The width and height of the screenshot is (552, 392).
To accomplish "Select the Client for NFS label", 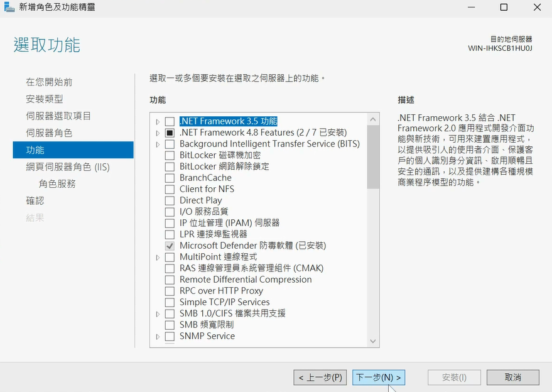I will [207, 189].
